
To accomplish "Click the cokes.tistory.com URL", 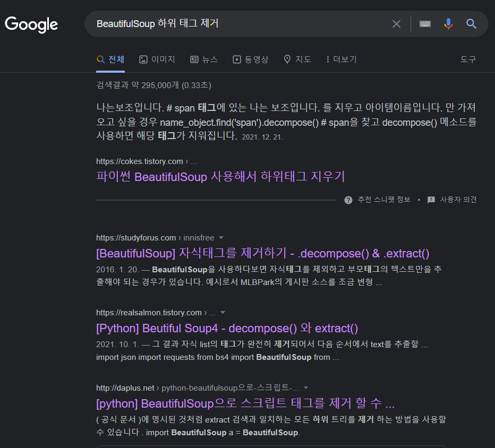I will pos(140,161).
